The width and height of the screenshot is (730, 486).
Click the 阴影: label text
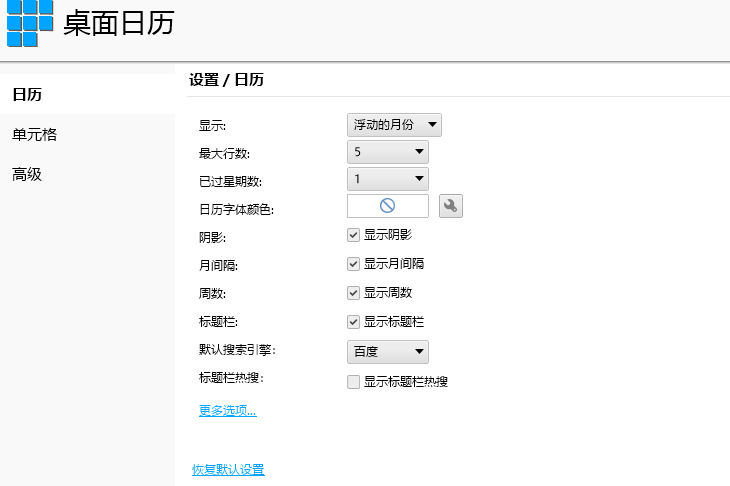point(212,237)
